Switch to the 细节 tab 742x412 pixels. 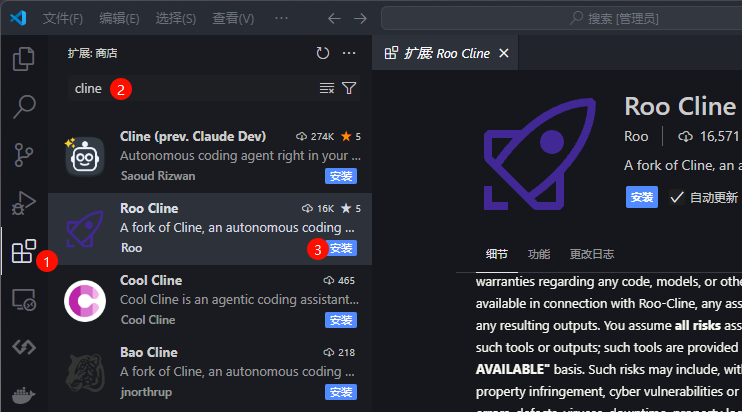coord(496,254)
